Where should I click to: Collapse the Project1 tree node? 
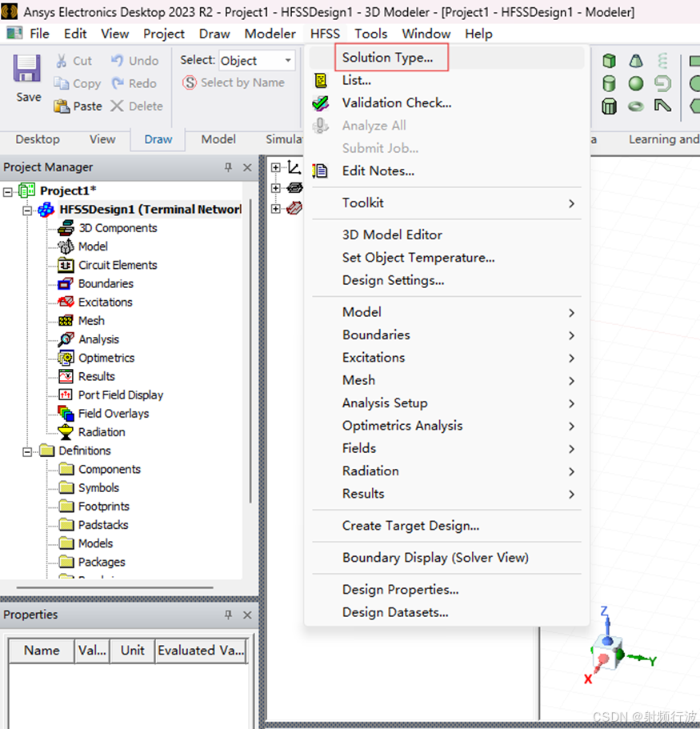pyautogui.click(x=7, y=191)
